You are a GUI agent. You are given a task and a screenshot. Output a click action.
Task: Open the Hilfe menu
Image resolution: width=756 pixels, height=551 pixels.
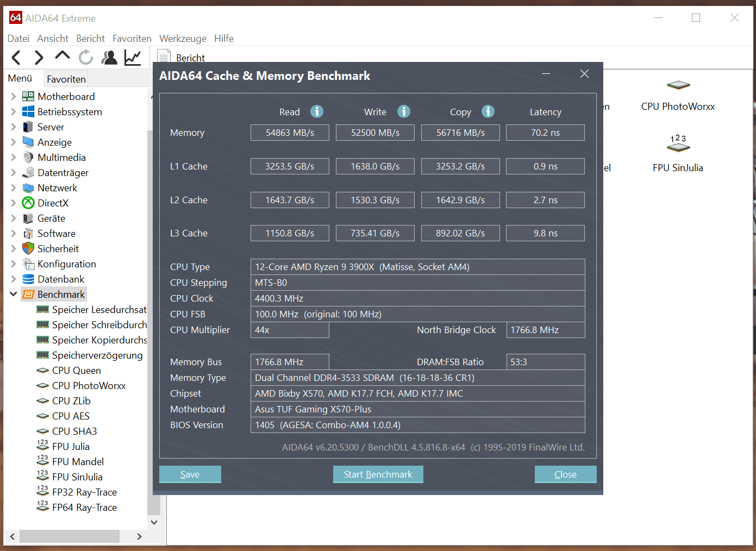[224, 38]
